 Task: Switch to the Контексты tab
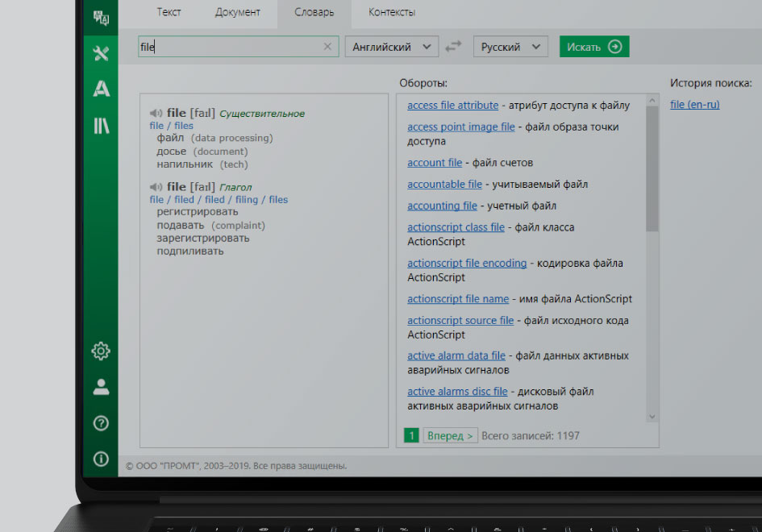click(392, 12)
